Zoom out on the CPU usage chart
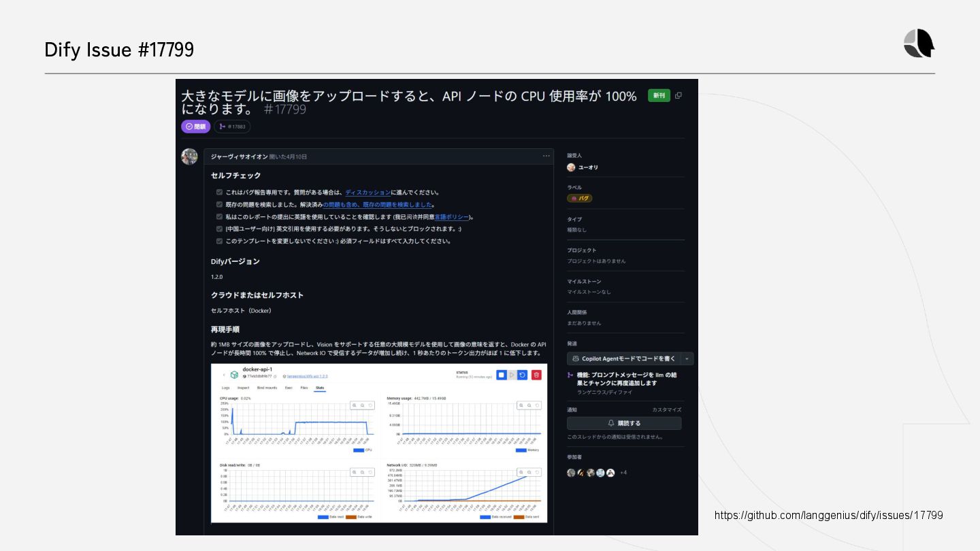Viewport: 980px width, 551px height. pos(362,405)
